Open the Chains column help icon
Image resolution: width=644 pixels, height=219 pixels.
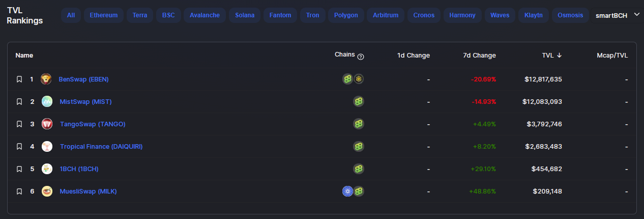click(361, 57)
